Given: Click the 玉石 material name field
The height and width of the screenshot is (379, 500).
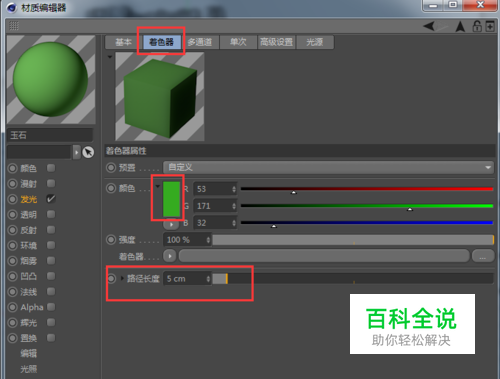Looking at the screenshot, I should coord(50,135).
